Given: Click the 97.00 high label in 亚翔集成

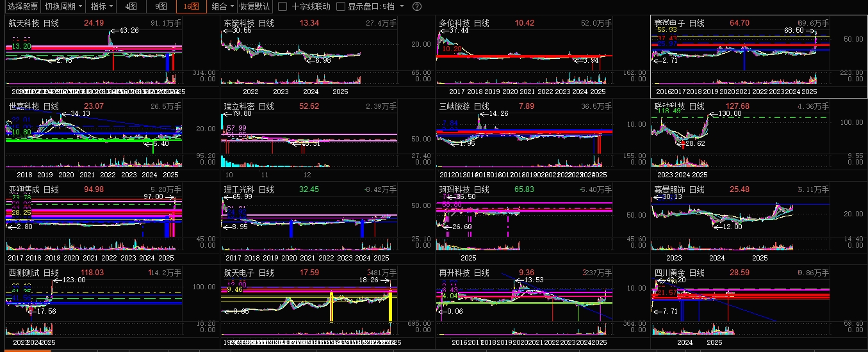Looking at the screenshot, I should coord(153,196).
